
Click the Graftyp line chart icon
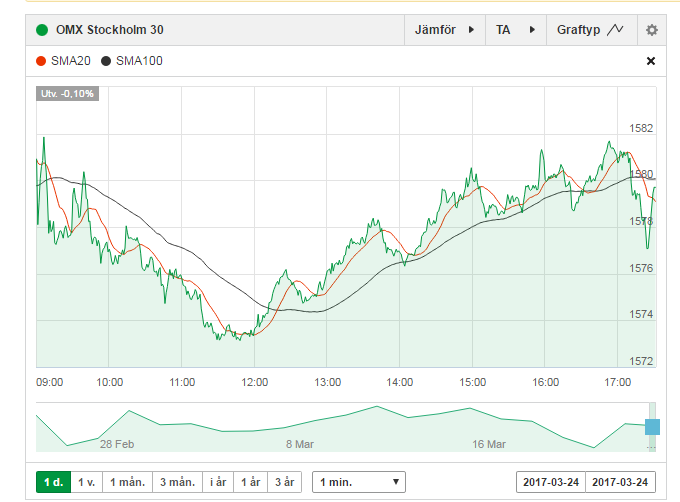(615, 29)
